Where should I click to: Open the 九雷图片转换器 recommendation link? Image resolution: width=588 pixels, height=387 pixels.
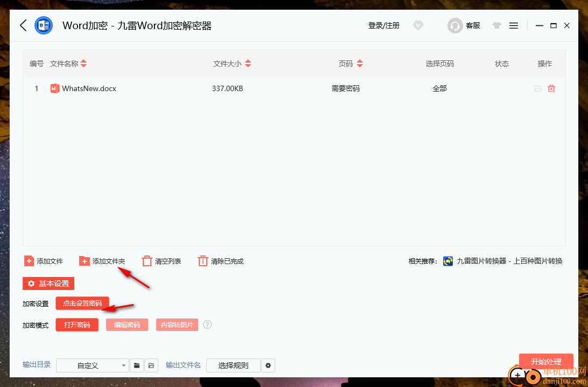pos(509,261)
